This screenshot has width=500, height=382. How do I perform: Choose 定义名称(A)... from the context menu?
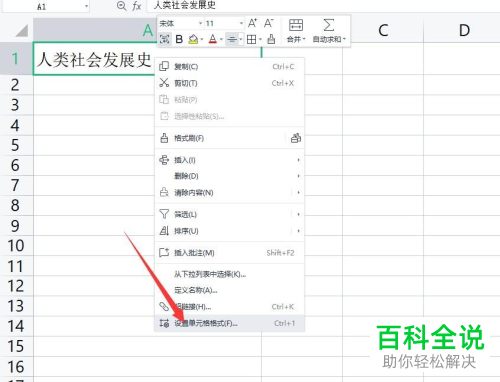coord(229,290)
